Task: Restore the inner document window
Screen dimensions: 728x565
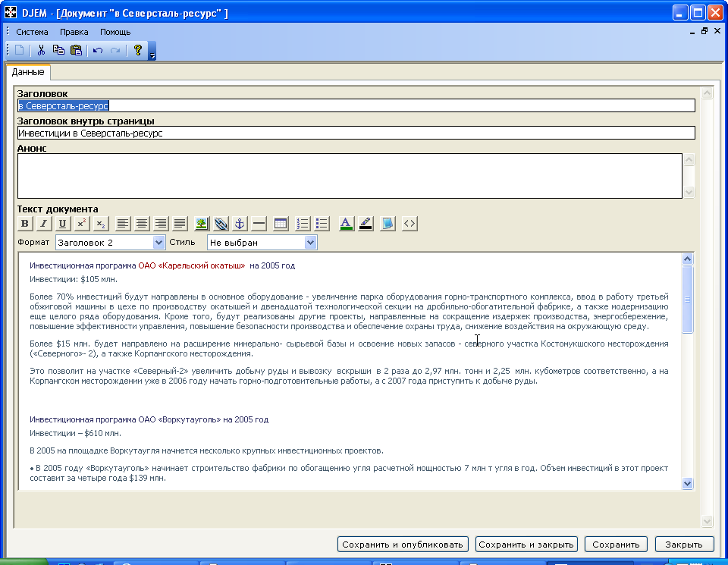Action: [704, 31]
